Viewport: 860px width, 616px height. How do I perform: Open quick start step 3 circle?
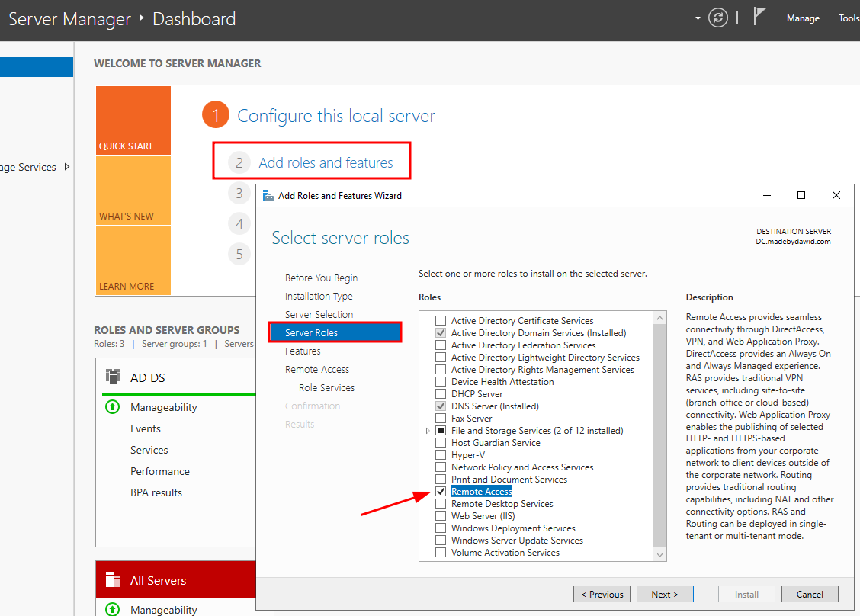239,193
